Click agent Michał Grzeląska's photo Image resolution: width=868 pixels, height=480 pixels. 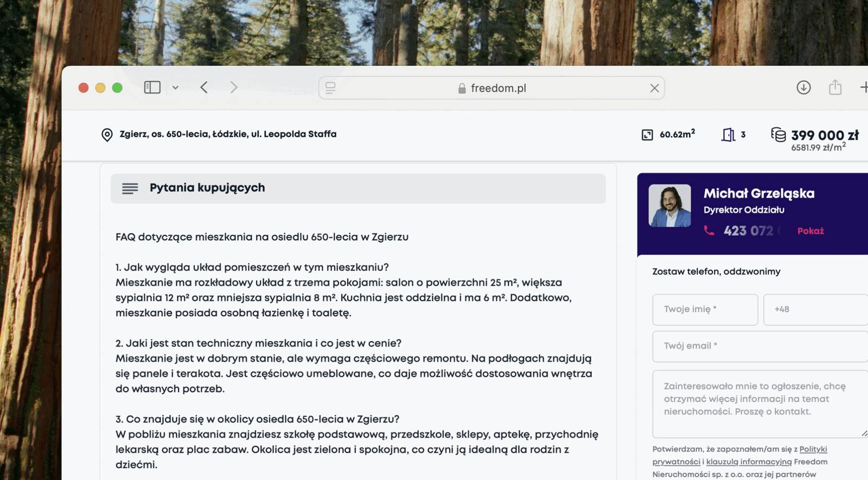tap(669, 205)
